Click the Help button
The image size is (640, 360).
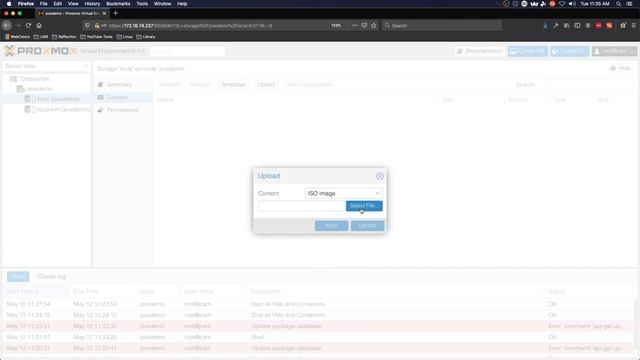(x=621, y=68)
